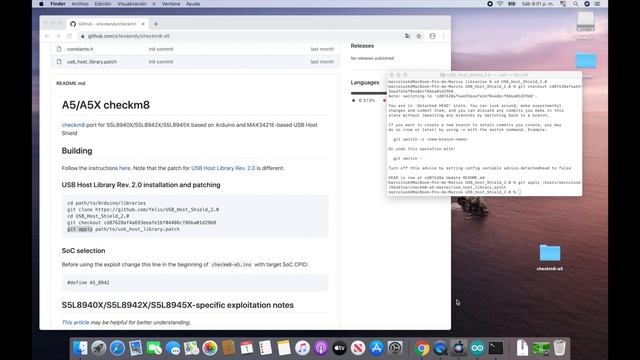Open News app in dock
This screenshot has height=360, width=640.
(x=358, y=348)
